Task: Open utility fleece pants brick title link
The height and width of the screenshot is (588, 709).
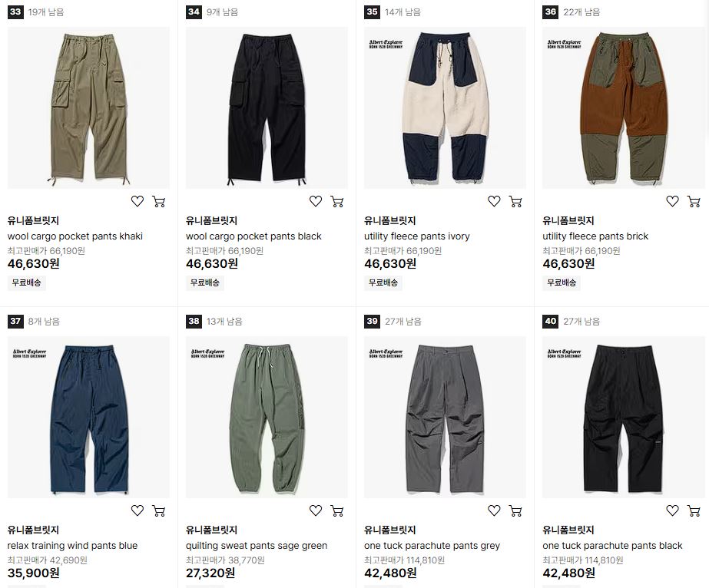Action: coord(595,236)
